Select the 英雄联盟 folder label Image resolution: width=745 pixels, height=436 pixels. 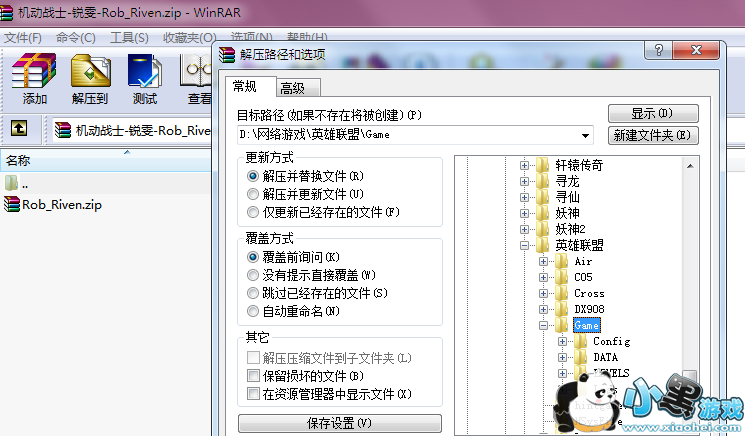[x=579, y=245]
